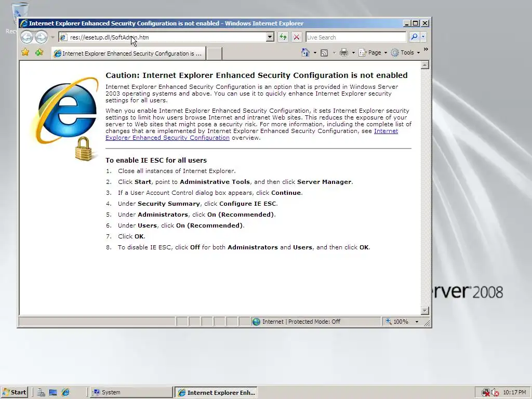The image size is (532, 399).
Task: Click the window resize grip corner
Action: [x=427, y=324]
